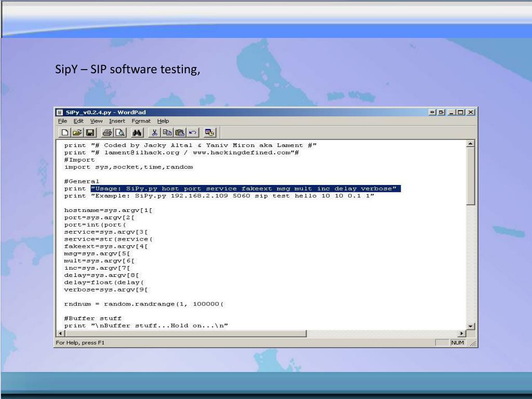Click the horizontal scrollbar thumb
The image size is (532, 399).
[185, 334]
